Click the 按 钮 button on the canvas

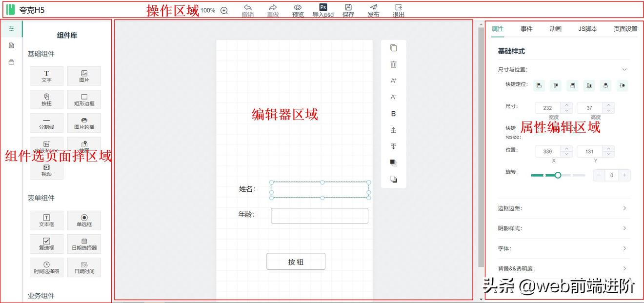(296, 262)
